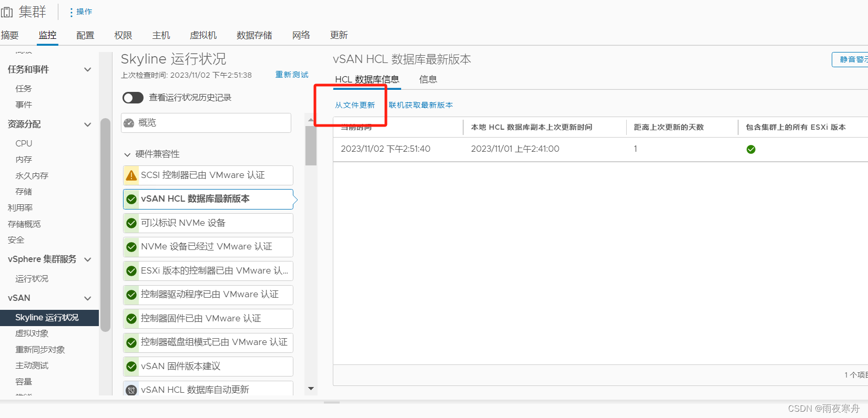Select 可以标识 NVMe 设备 check
The image size is (868, 418).
coord(208,223)
